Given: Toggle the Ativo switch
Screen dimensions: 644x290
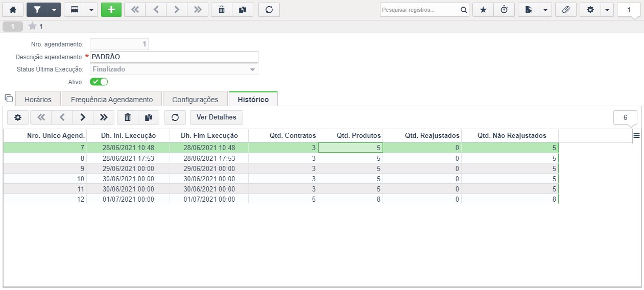Looking at the screenshot, I should pos(99,82).
